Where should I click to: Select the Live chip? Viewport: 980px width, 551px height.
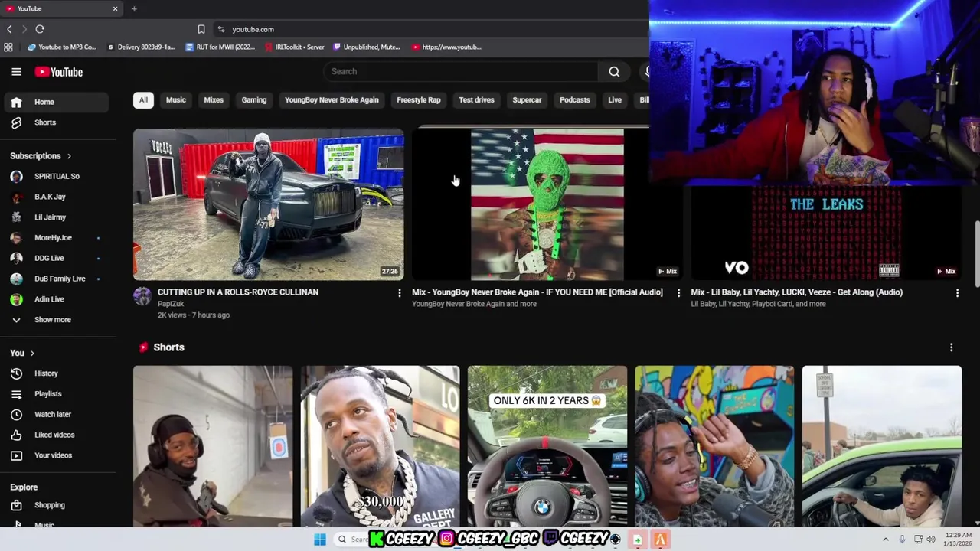(x=615, y=100)
